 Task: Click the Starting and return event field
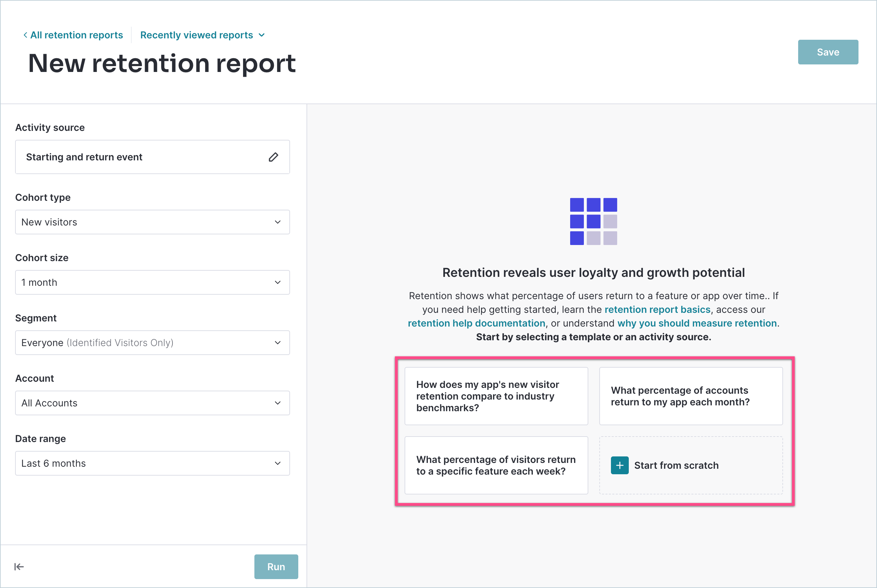152,157
